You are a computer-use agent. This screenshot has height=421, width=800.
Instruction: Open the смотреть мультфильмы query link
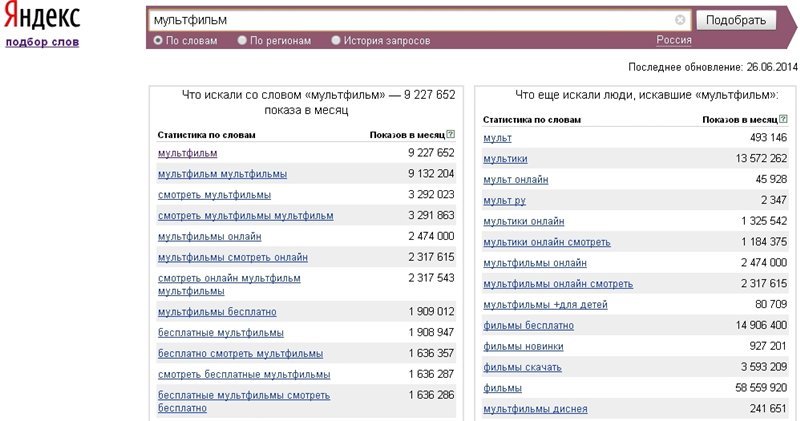click(x=214, y=195)
